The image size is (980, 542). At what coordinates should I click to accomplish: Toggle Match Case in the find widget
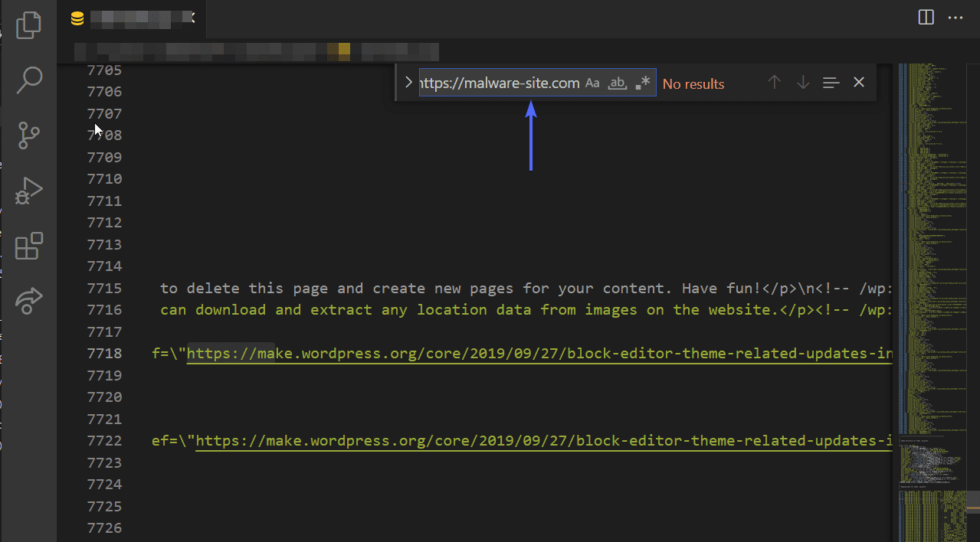592,83
